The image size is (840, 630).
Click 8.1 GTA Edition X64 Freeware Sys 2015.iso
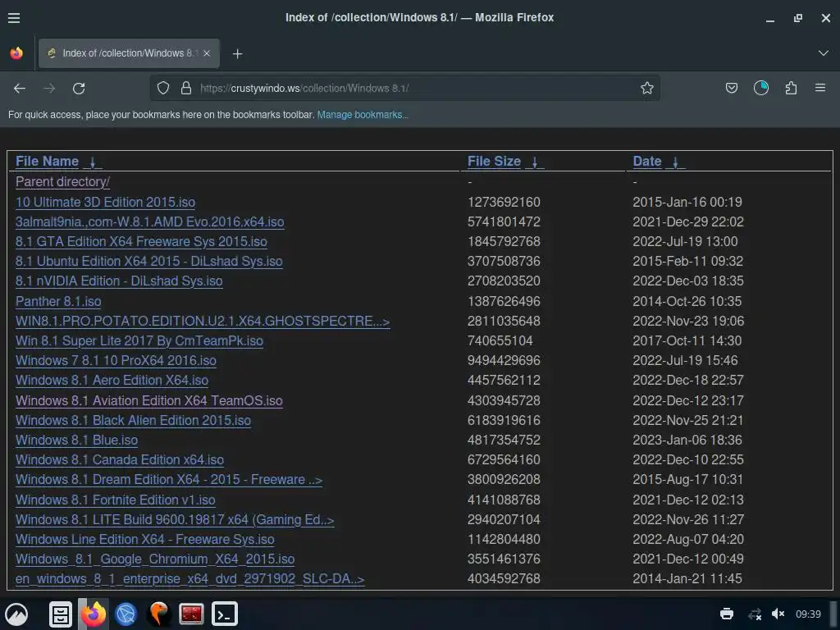[x=141, y=242]
